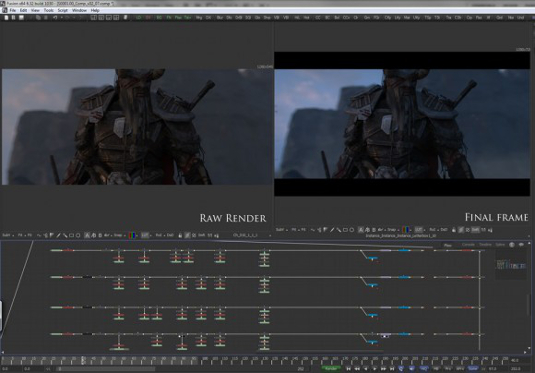The image size is (535, 373).
Task: Open the Snap dropdown in left viewer toolbar
Action: tap(119, 235)
